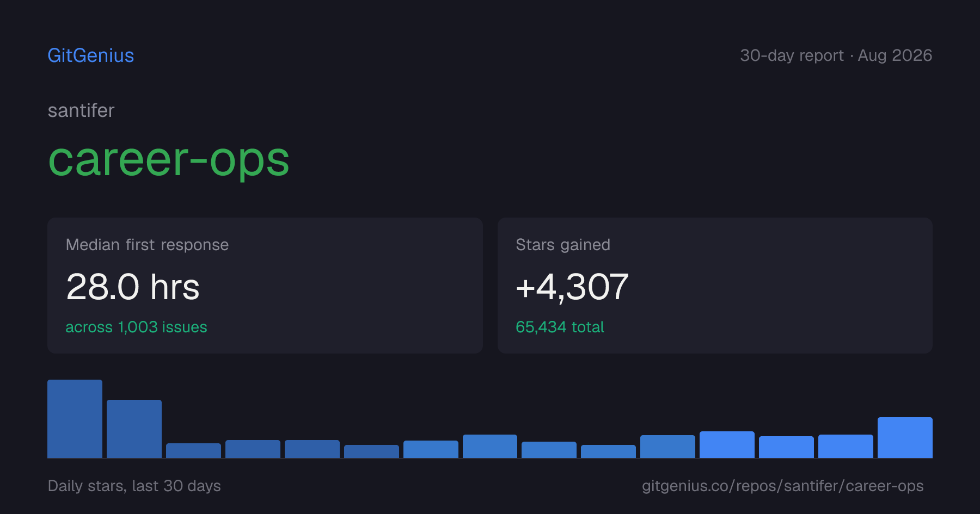Click the Stars gained label
This screenshot has height=514, width=980.
click(563, 245)
